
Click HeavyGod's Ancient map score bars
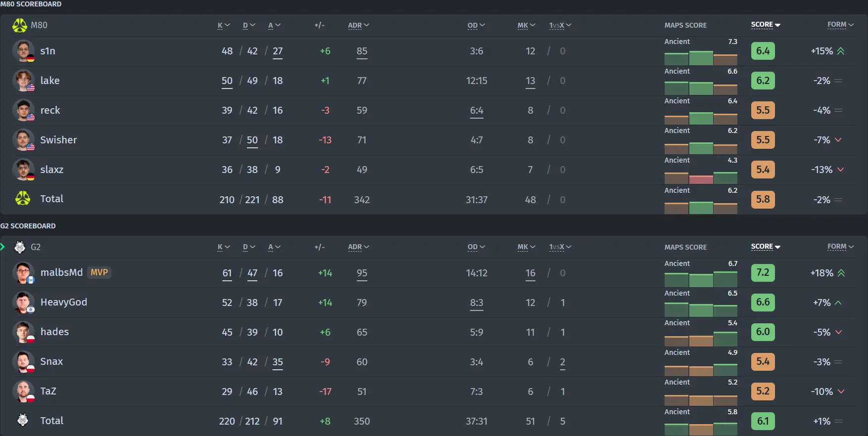(701, 309)
